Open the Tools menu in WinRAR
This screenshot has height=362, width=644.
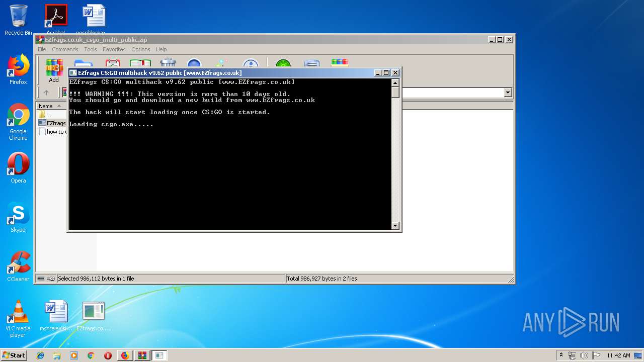pos(91,49)
